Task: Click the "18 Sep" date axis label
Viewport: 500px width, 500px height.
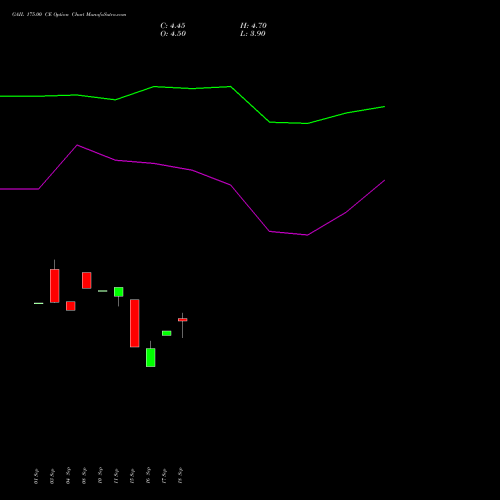Action: pos(180,476)
